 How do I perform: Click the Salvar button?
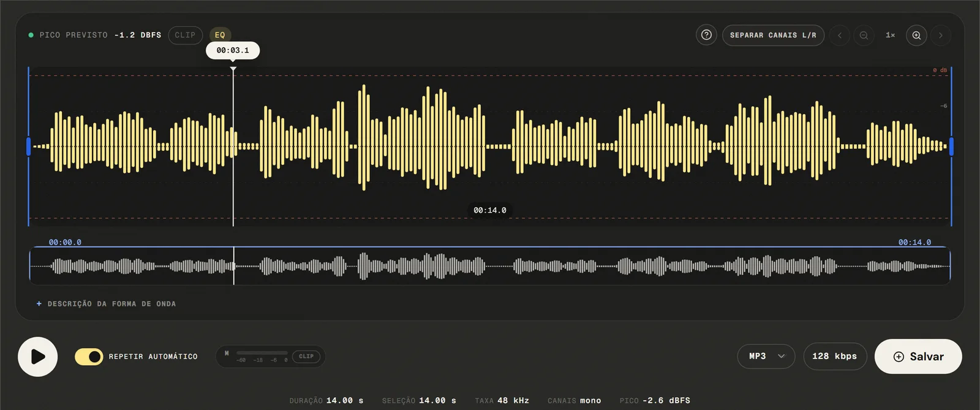918,357
